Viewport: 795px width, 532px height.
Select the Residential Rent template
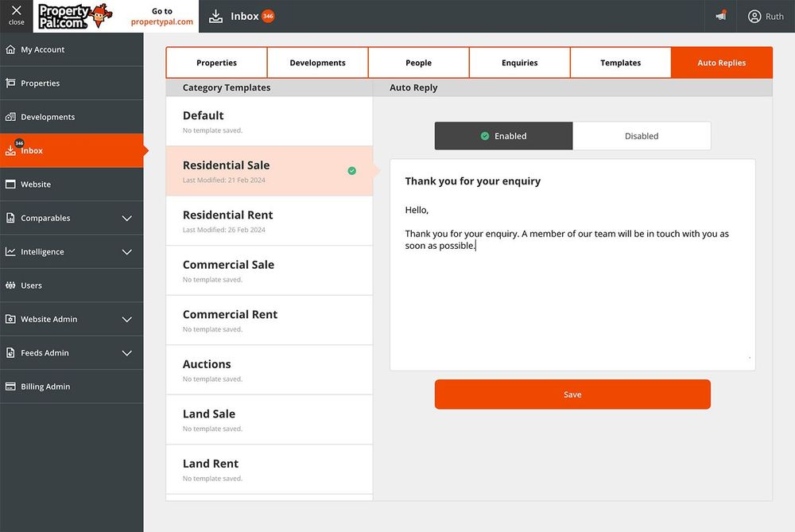270,220
